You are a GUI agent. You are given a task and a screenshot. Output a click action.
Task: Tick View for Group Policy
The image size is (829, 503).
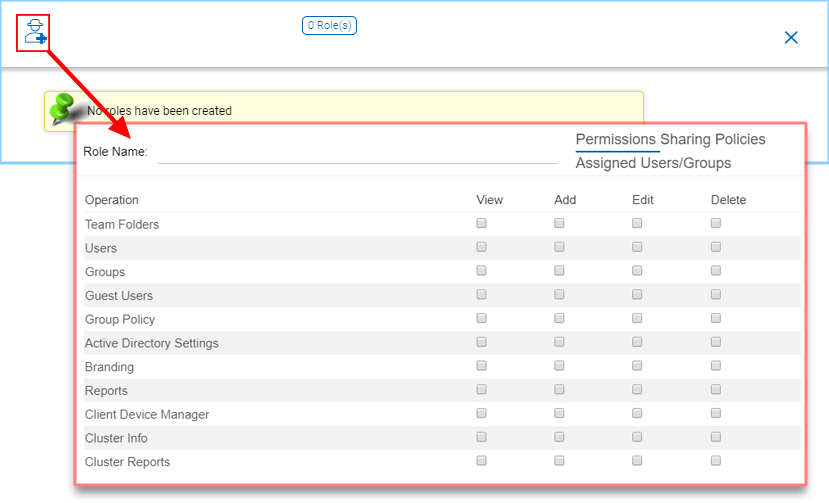click(x=481, y=318)
